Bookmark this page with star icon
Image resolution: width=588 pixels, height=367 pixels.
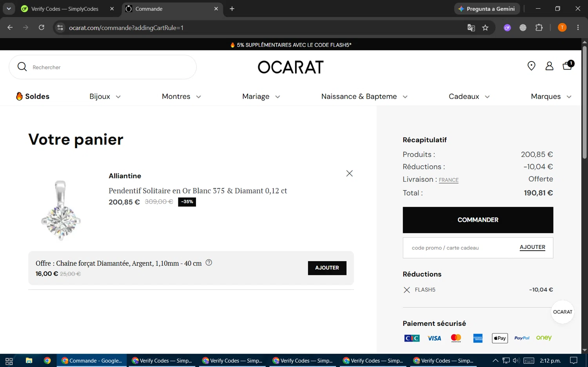tap(485, 27)
